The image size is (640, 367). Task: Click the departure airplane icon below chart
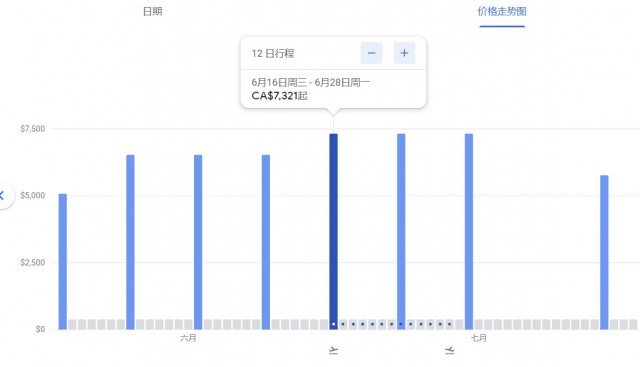[333, 350]
